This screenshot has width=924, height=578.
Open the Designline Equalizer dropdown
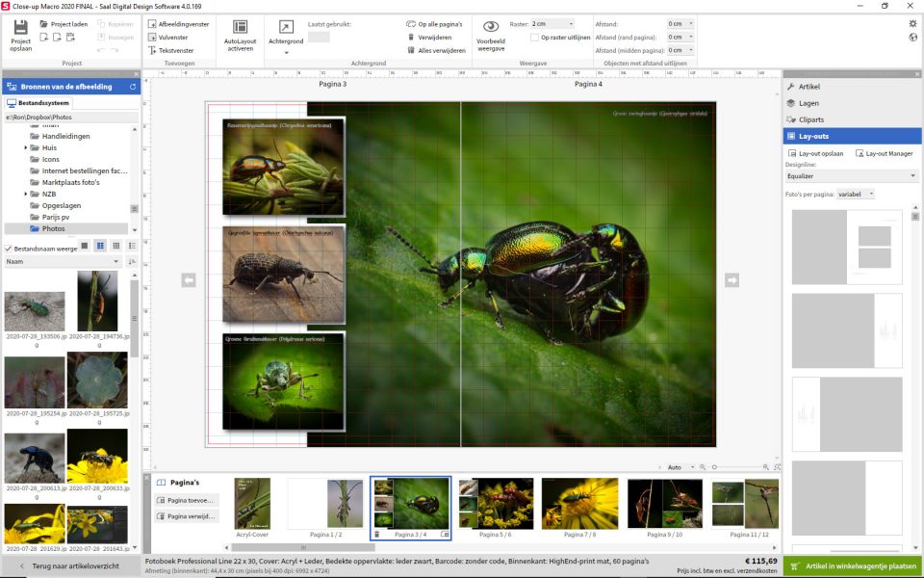851,176
